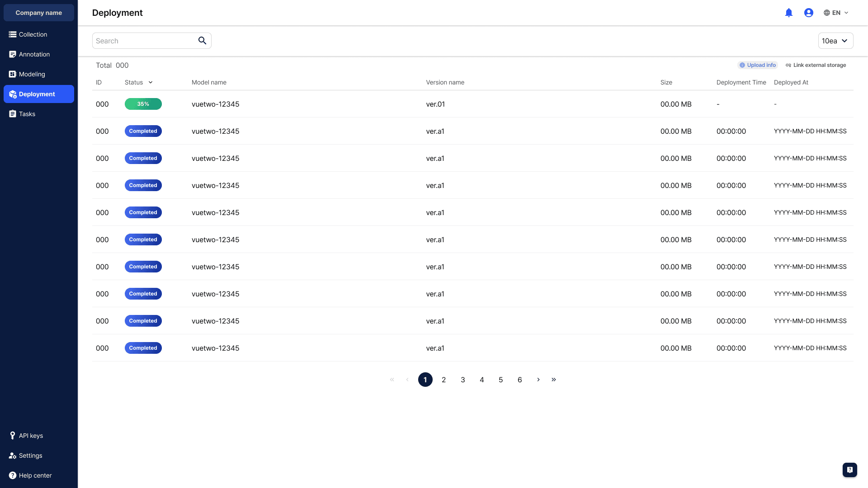Jump to the last page arrow

coord(554,380)
